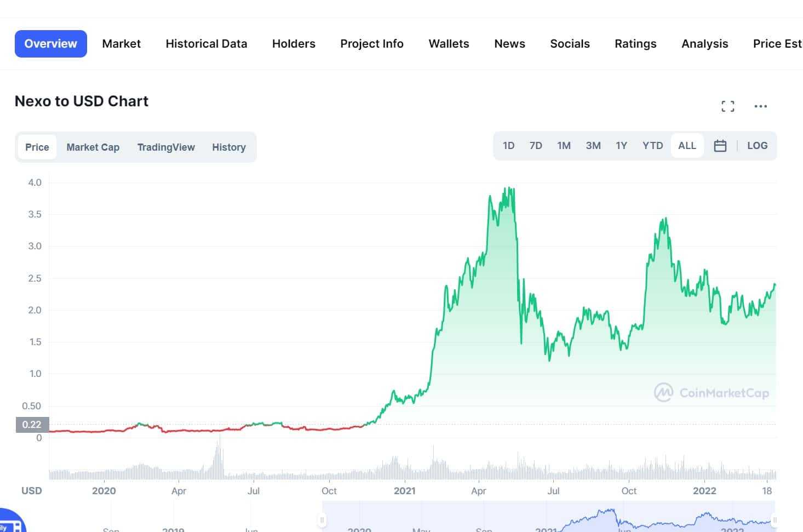Switch chart range to 7D
Viewport: 803px width, 532px height.
click(535, 146)
